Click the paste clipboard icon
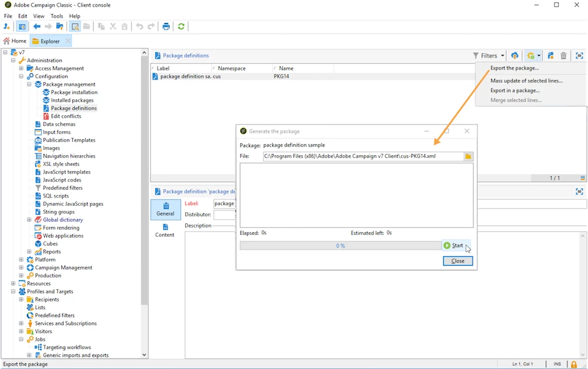 [124, 26]
